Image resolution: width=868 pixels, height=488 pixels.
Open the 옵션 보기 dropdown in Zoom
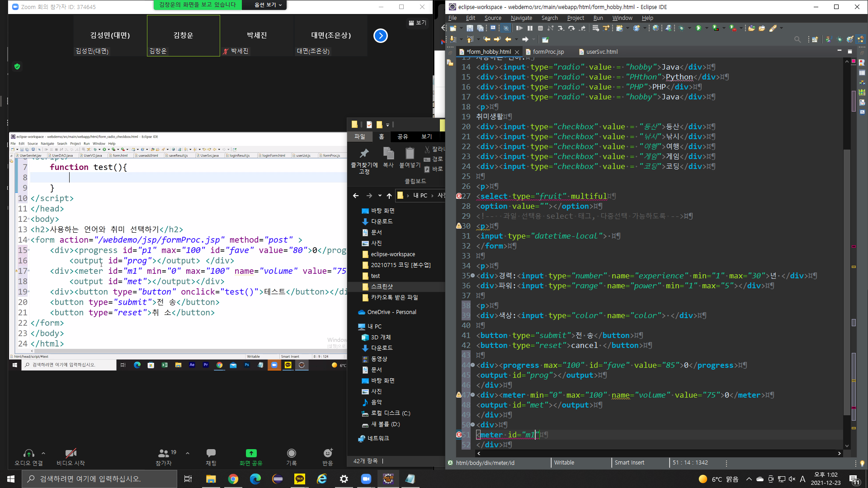[x=268, y=5]
